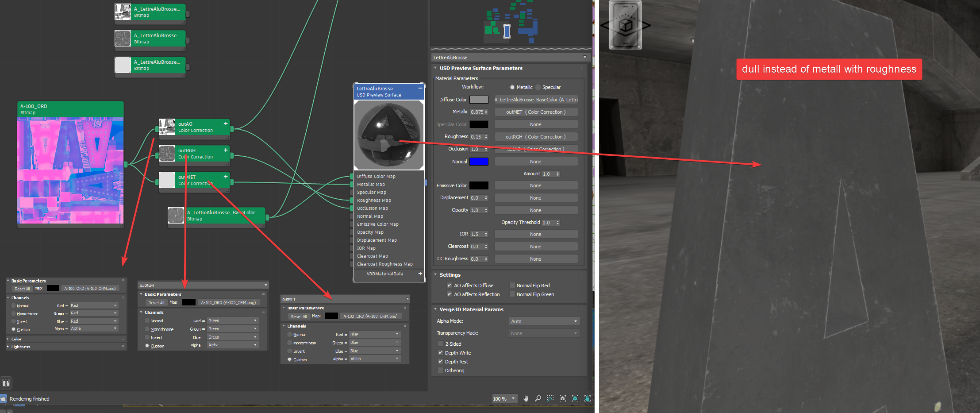The image size is (980, 413).
Task: Click Zoom Extents icon
Action: coord(562,398)
